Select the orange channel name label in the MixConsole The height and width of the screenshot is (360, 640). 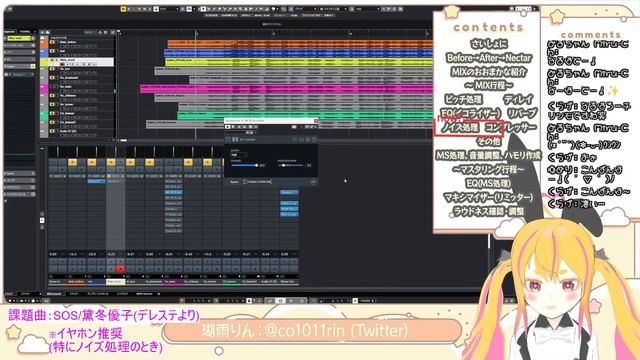[x=77, y=282]
